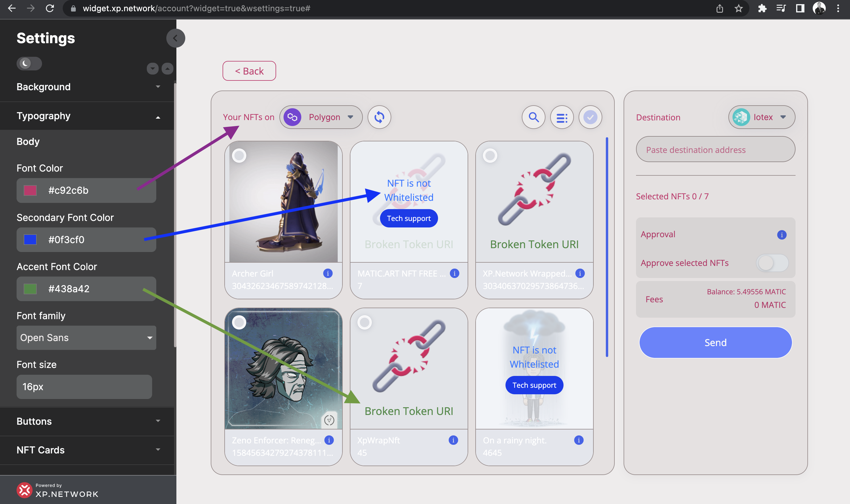850x504 pixels.
Task: Open the Open Sans font family dropdown
Action: coord(86,337)
